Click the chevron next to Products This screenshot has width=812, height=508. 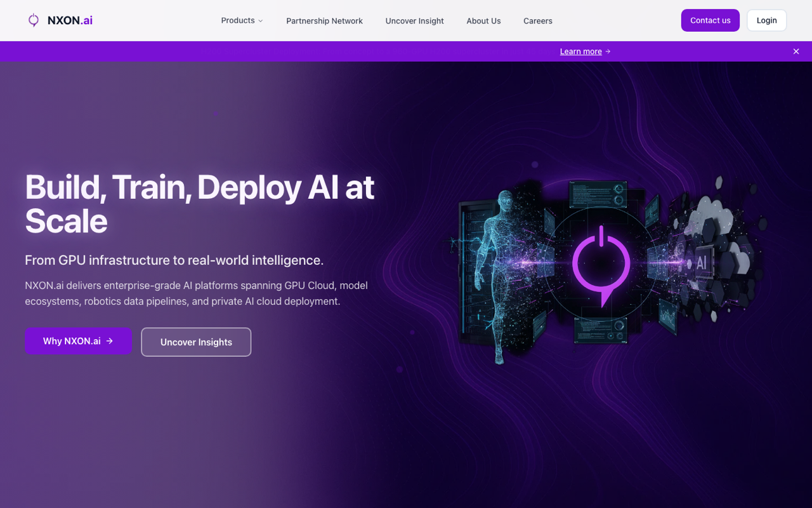[260, 21]
